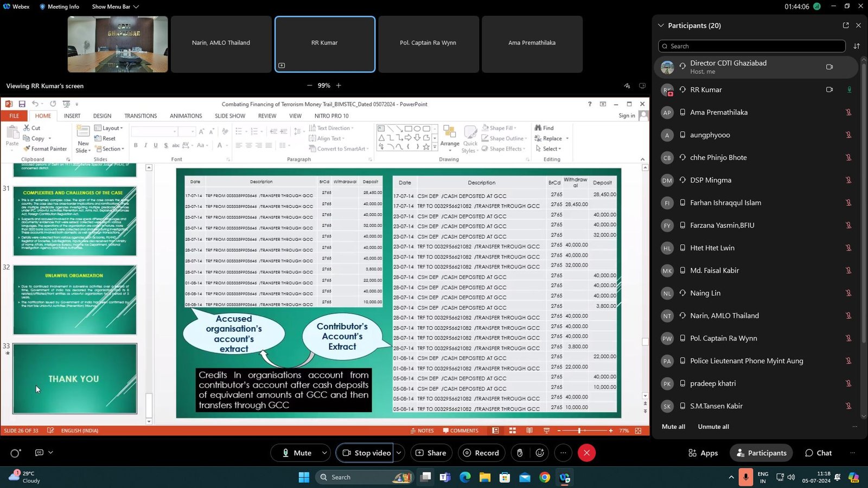Toggle the Participants panel button
This screenshot has width=868, height=488.
(761, 453)
